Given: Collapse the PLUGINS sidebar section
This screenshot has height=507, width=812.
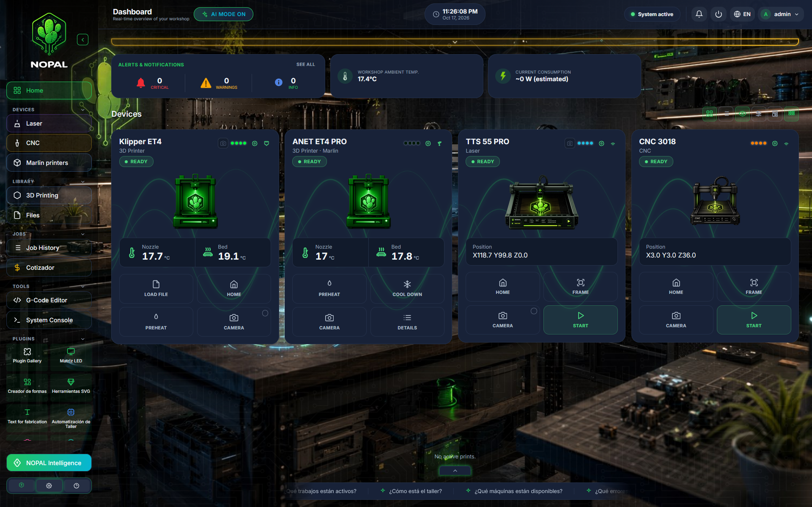Looking at the screenshot, I should point(83,339).
